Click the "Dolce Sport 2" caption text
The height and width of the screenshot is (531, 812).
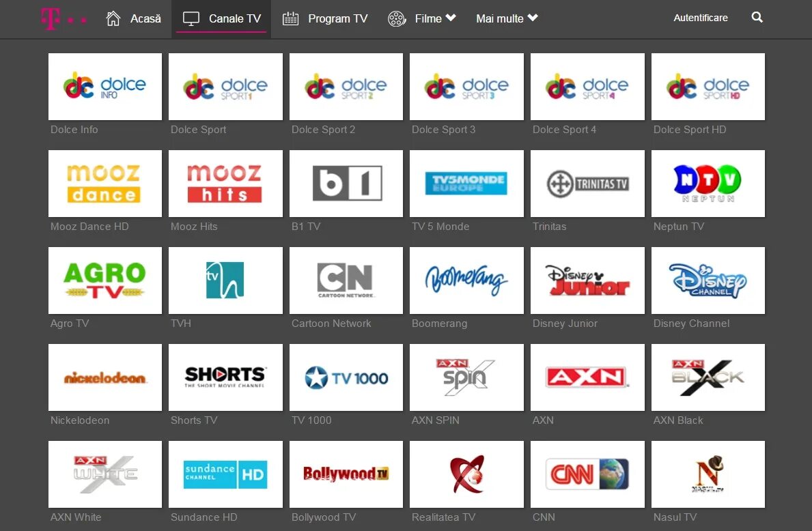(x=323, y=130)
